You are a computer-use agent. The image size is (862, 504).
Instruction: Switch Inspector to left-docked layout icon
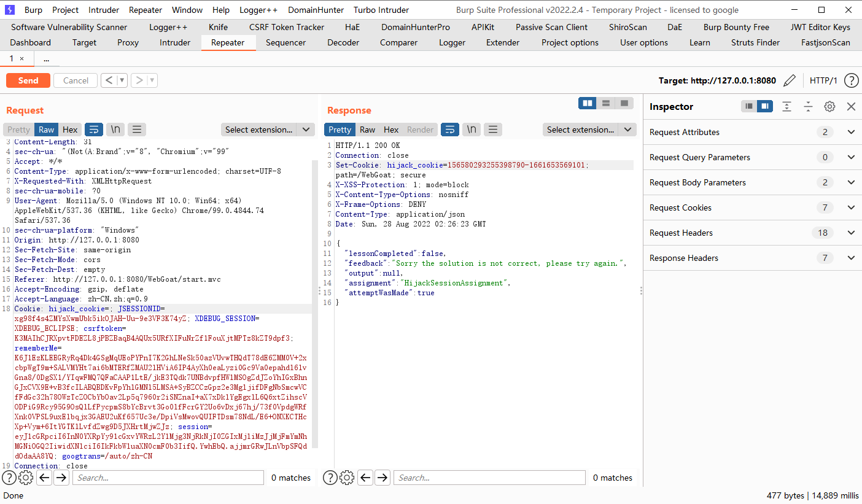click(x=749, y=106)
